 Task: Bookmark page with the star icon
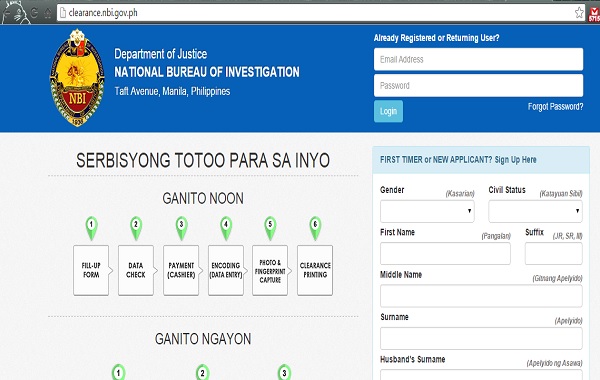point(579,13)
